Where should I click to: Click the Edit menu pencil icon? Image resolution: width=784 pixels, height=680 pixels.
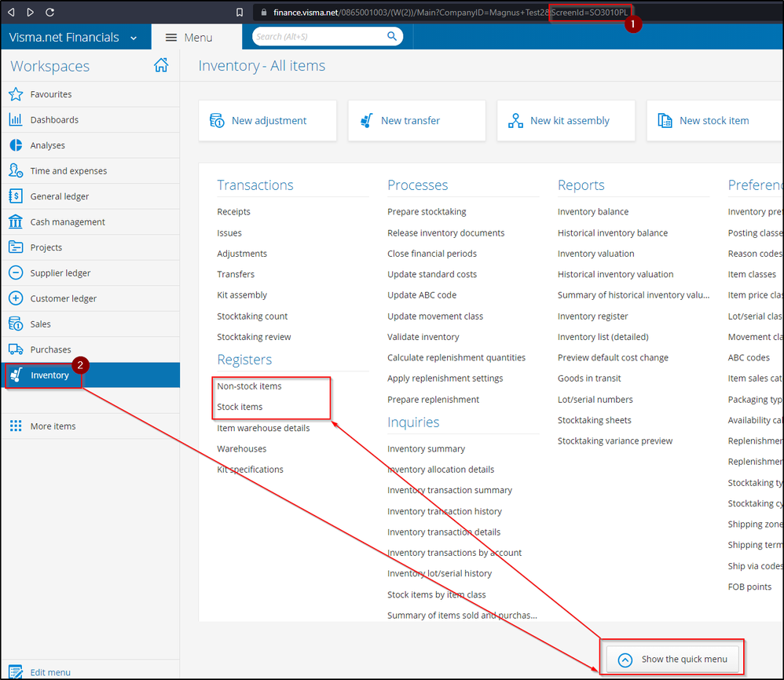[16, 671]
